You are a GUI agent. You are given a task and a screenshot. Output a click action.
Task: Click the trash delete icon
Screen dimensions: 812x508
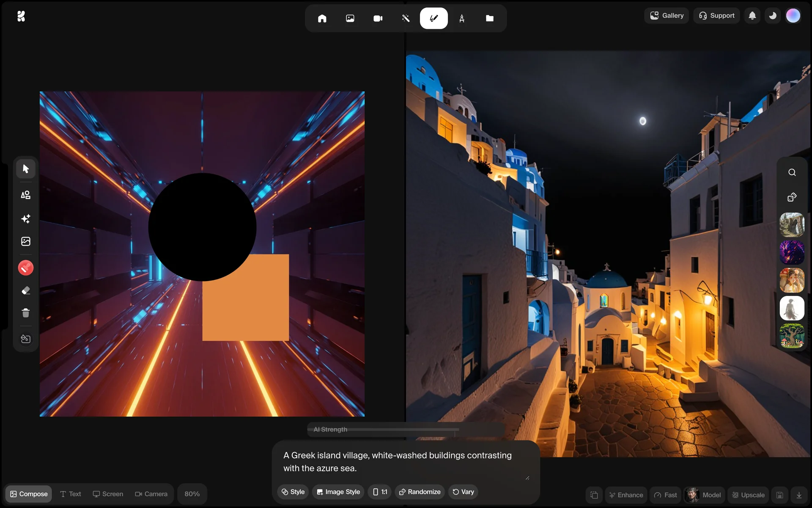click(26, 313)
